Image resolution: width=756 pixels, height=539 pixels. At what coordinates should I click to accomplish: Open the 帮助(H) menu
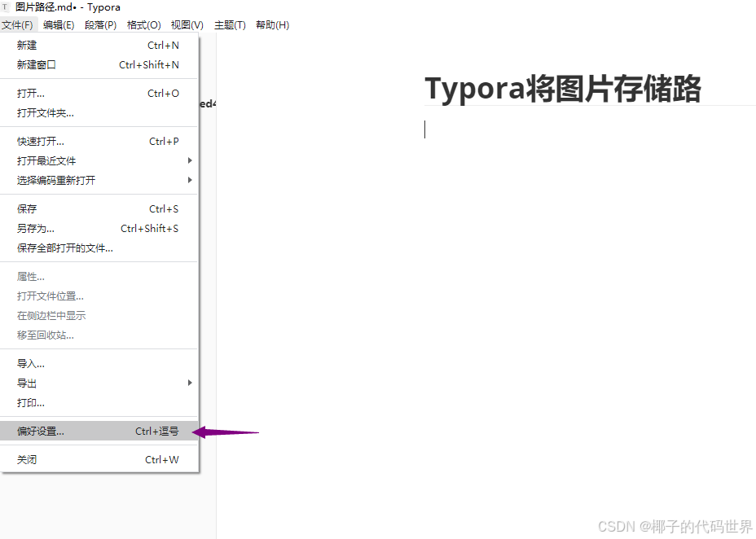coord(272,25)
